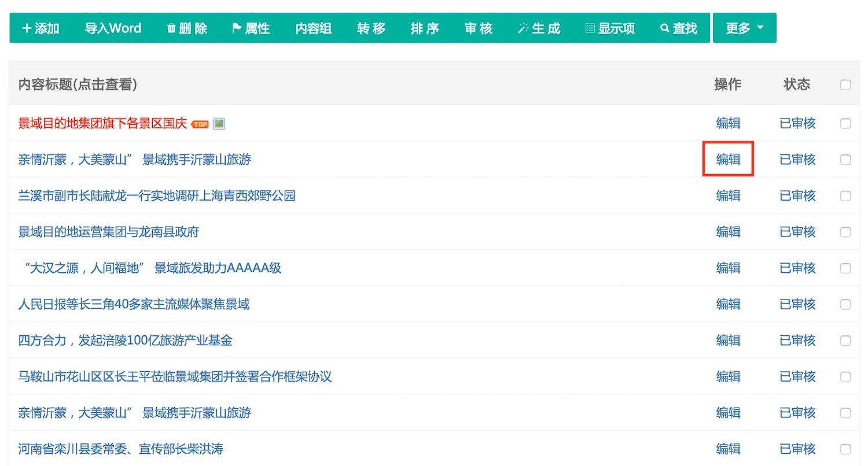Click the 查找 search button
This screenshot has height=466, width=868.
679,28
